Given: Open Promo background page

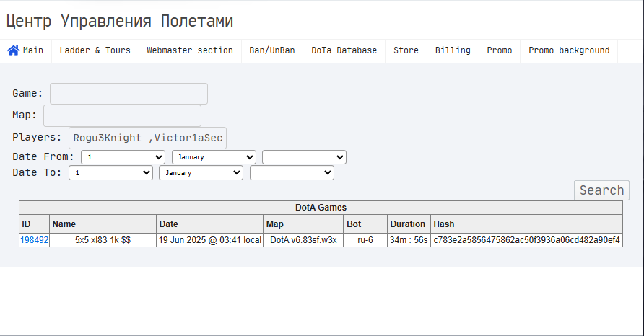Looking at the screenshot, I should (x=569, y=50).
